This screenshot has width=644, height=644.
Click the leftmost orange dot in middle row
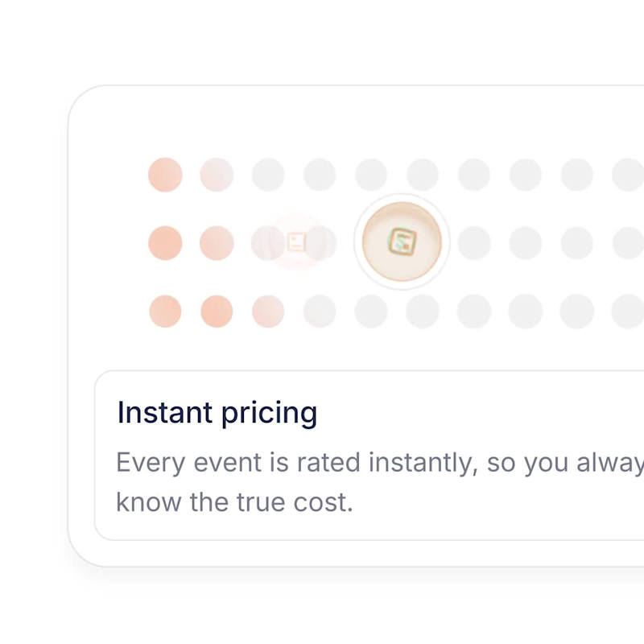point(165,243)
